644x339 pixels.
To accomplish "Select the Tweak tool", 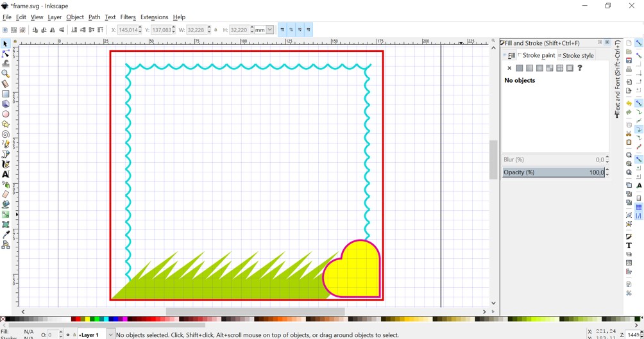I will pyautogui.click(x=5, y=63).
